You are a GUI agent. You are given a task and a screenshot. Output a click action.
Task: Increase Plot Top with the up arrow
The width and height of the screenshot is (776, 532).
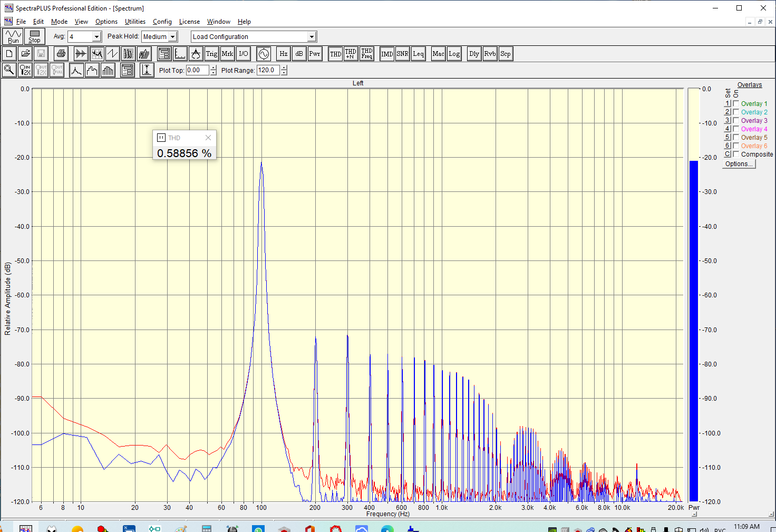[213, 67]
